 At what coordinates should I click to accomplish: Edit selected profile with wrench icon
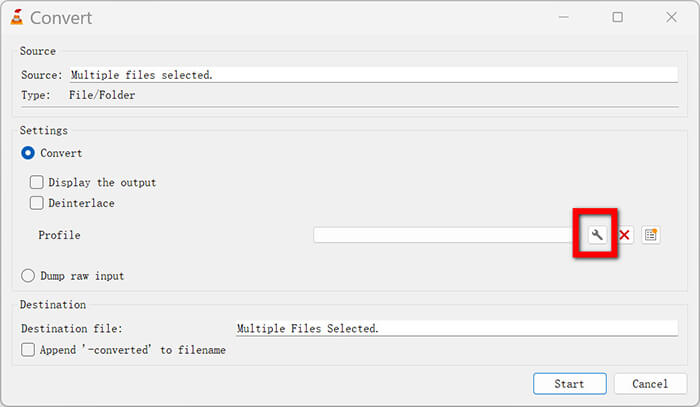coord(597,235)
